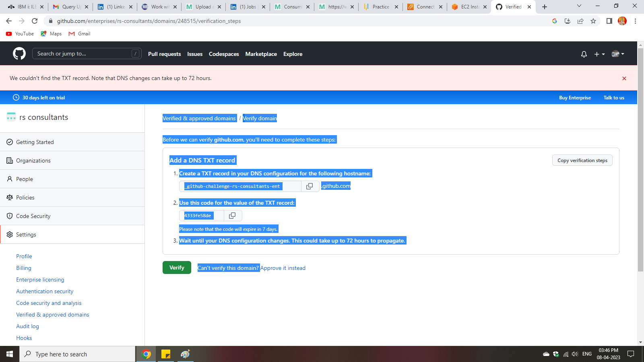Screen dimensions: 644x362
Task: Click the Approve it instead link
Action: (x=283, y=268)
